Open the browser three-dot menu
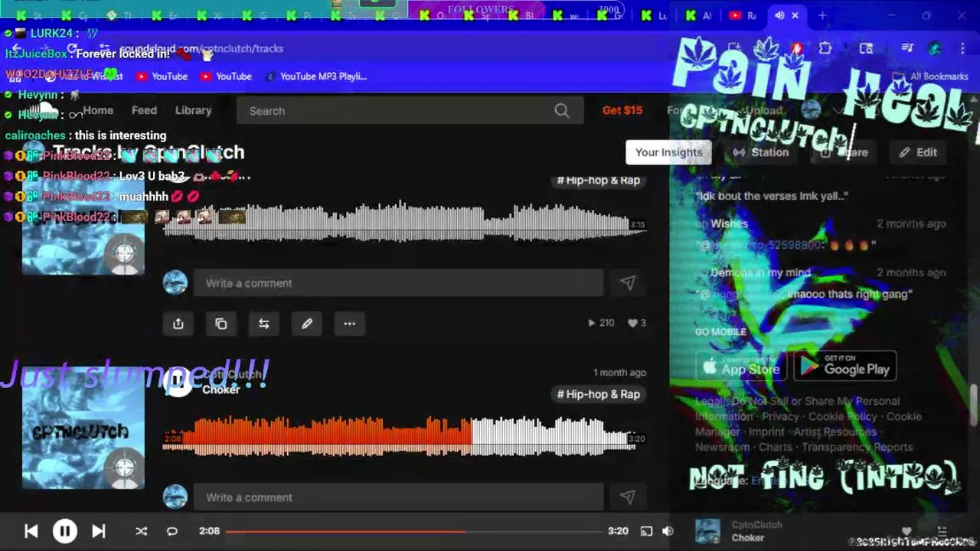Viewport: 980px width, 551px height. point(962,48)
